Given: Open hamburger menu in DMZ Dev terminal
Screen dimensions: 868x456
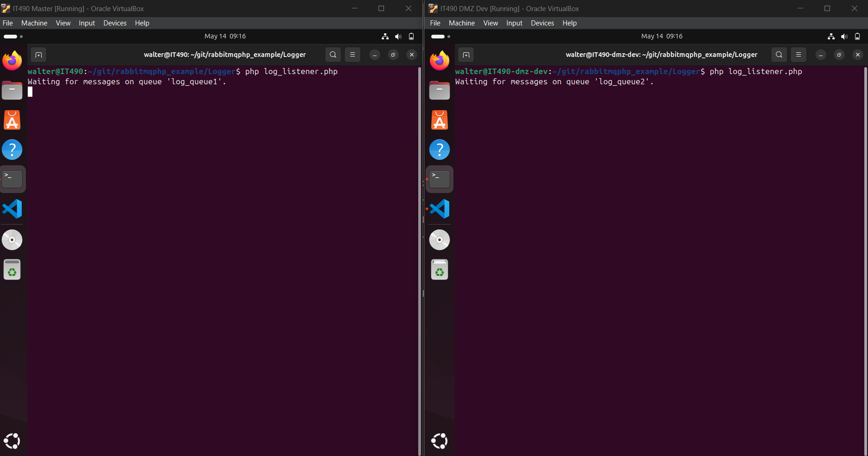Looking at the screenshot, I should click(x=798, y=55).
